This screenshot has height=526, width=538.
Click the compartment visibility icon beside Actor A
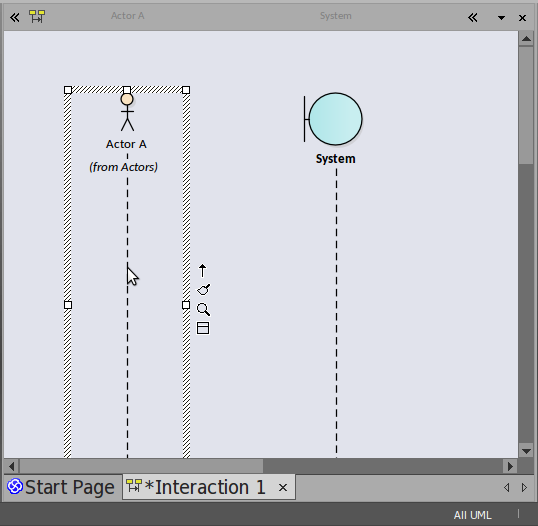203,328
